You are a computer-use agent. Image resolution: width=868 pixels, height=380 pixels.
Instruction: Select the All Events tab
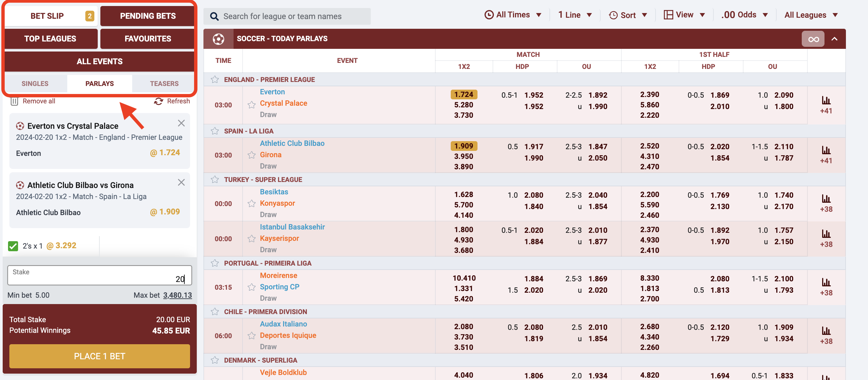click(99, 61)
